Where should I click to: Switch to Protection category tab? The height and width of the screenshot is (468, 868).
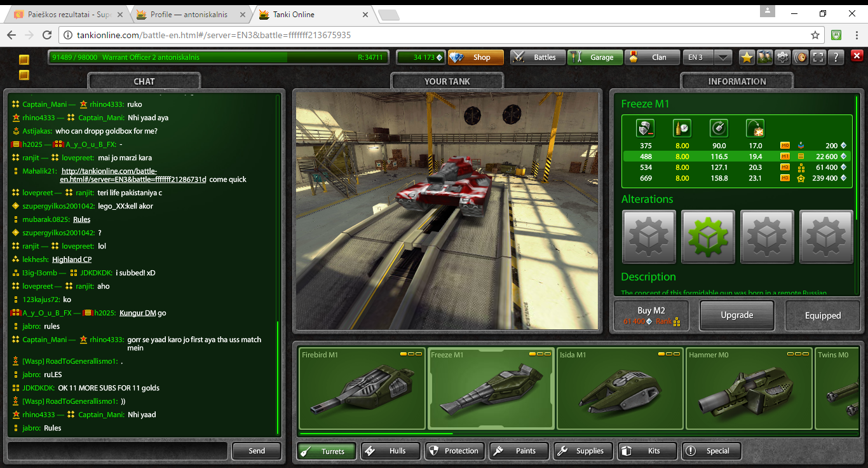point(455,451)
